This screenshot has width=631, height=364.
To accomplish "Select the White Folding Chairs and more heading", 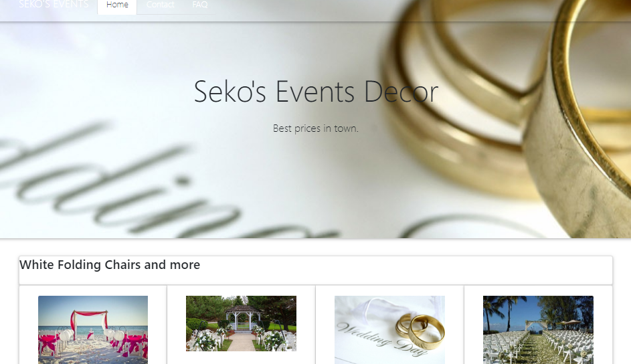I will pyautogui.click(x=110, y=265).
